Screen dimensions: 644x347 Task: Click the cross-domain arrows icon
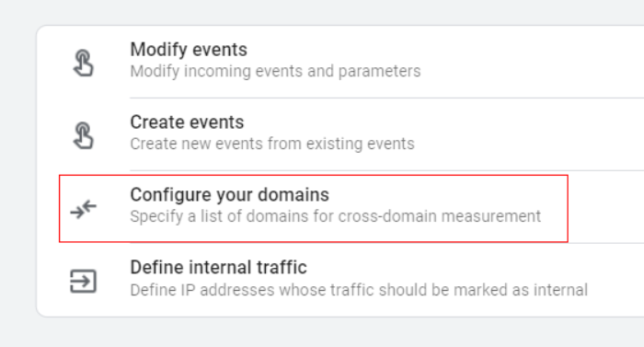[x=84, y=208]
